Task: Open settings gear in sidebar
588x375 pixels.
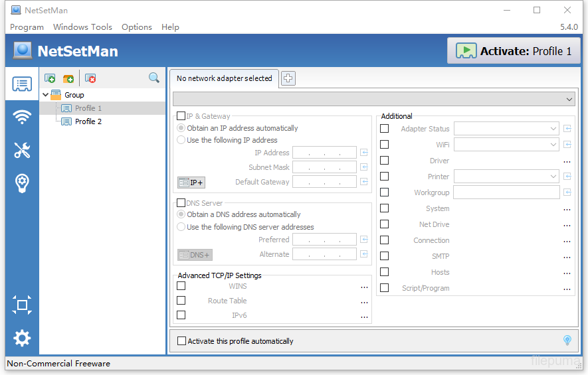Action: [x=22, y=338]
